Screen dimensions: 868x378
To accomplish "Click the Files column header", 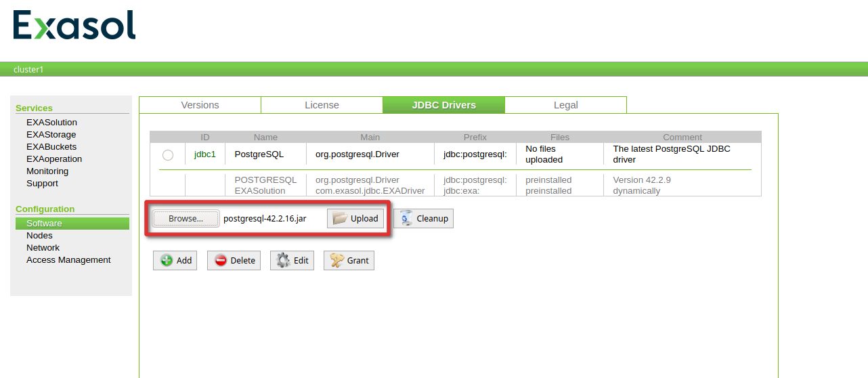I will tap(560, 137).
